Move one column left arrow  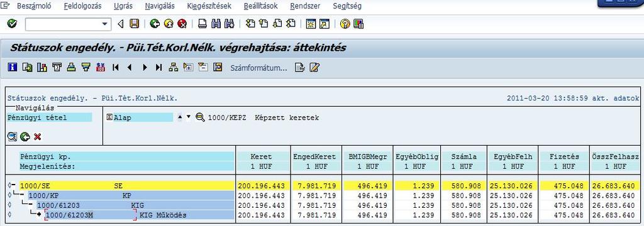click(x=130, y=67)
